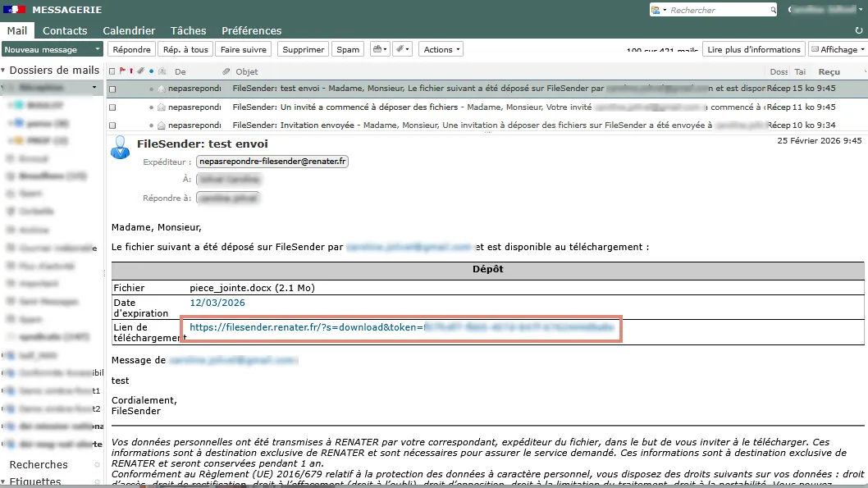This screenshot has width=868, height=488.
Task: Sort by the Tai size column header
Action: point(799,71)
